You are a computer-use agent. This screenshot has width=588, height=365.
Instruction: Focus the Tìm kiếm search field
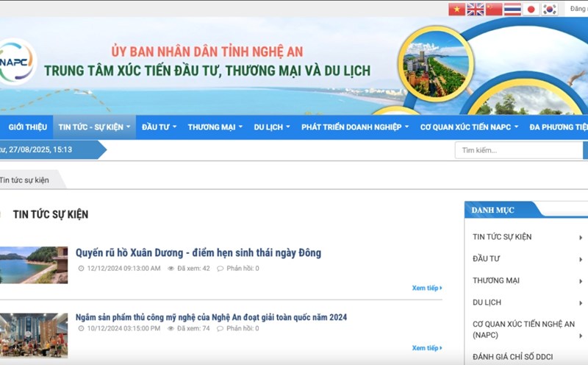[519, 150]
